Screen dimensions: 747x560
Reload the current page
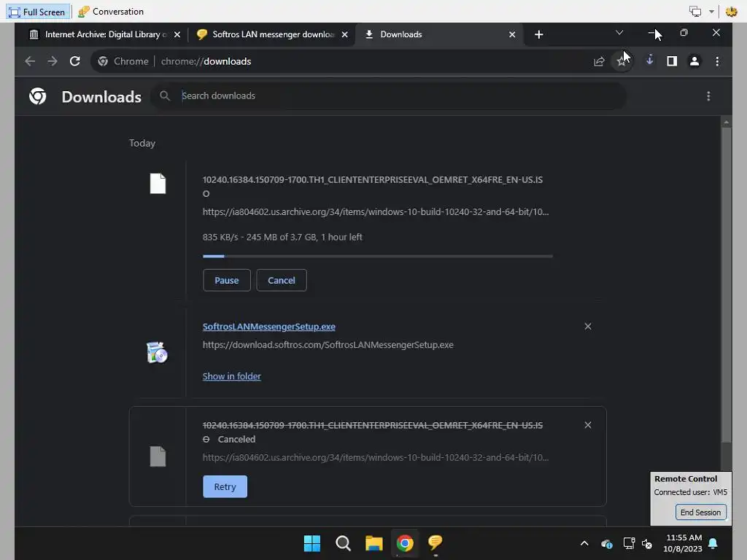(x=75, y=61)
